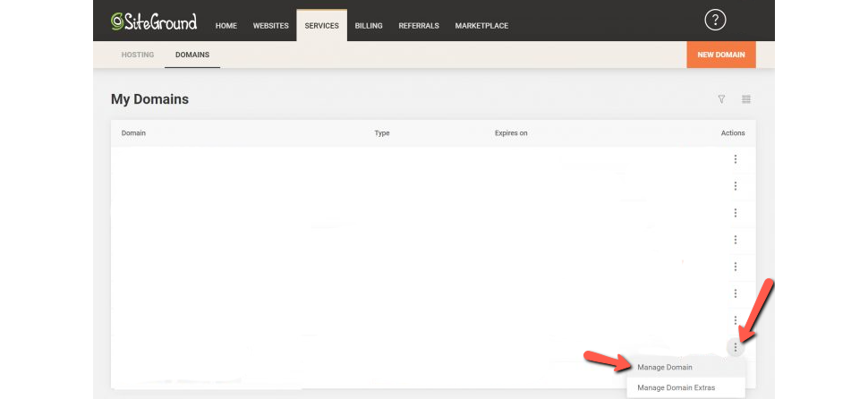Select the SERVICES navigation tab
Viewport: 868px width, 399px height.
[x=321, y=25]
